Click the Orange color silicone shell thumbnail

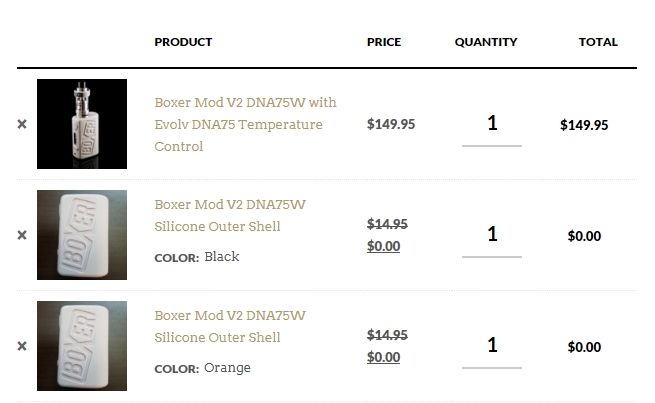click(82, 346)
